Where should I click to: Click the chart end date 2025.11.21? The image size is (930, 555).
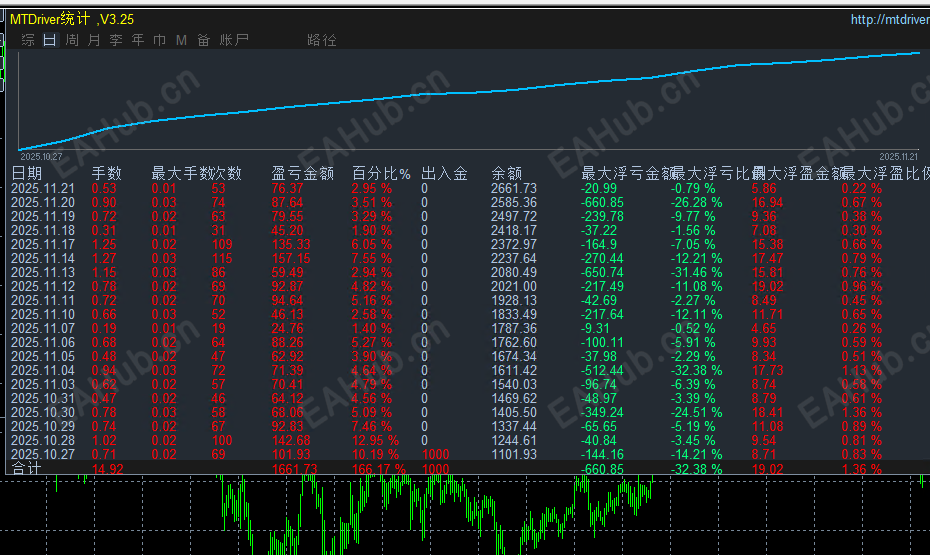[899, 157]
